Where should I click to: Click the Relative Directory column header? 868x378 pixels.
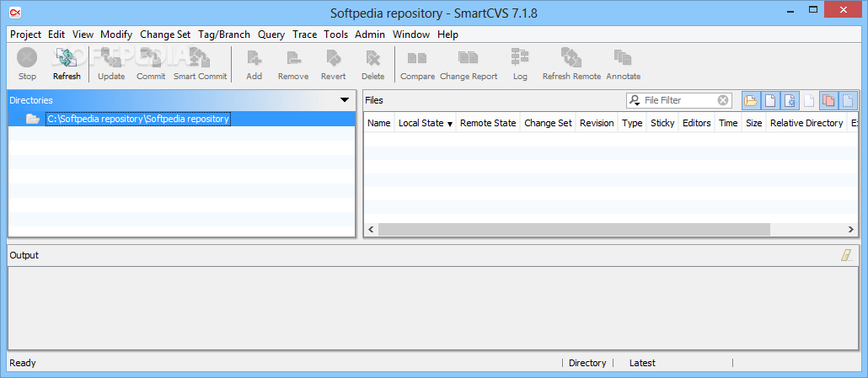point(806,123)
